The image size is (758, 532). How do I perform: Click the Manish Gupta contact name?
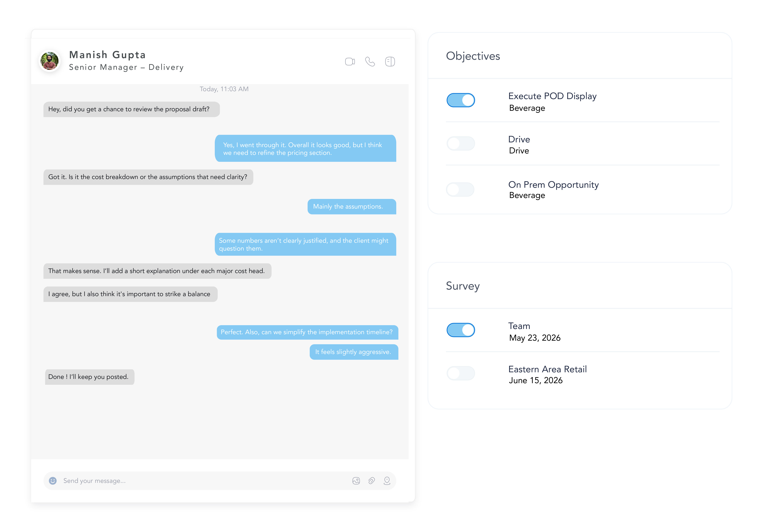107,55
